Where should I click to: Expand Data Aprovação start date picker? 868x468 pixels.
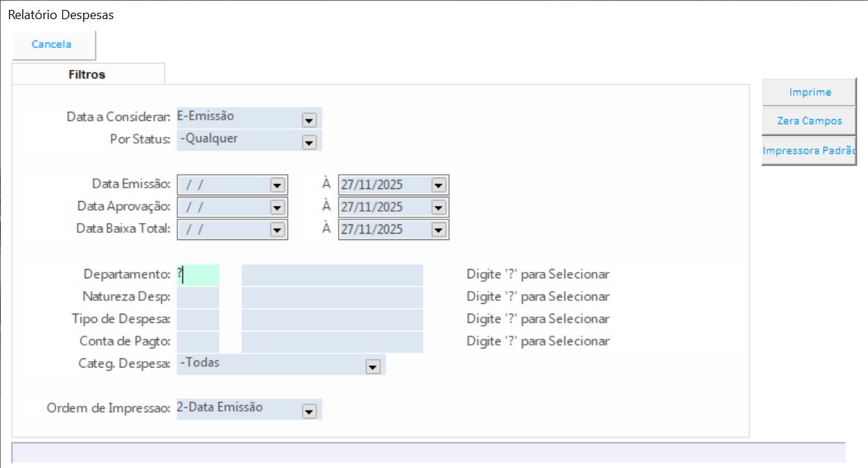[277, 208]
